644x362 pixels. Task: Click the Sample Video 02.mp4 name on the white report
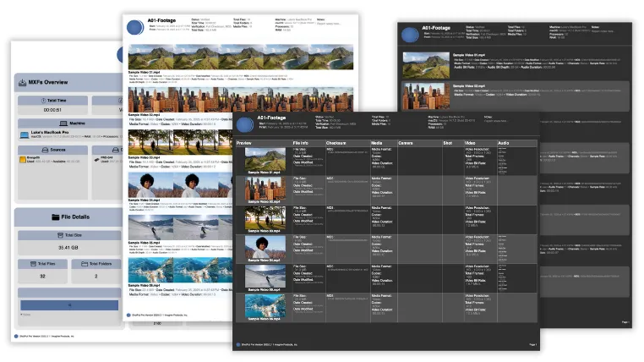[144, 115]
